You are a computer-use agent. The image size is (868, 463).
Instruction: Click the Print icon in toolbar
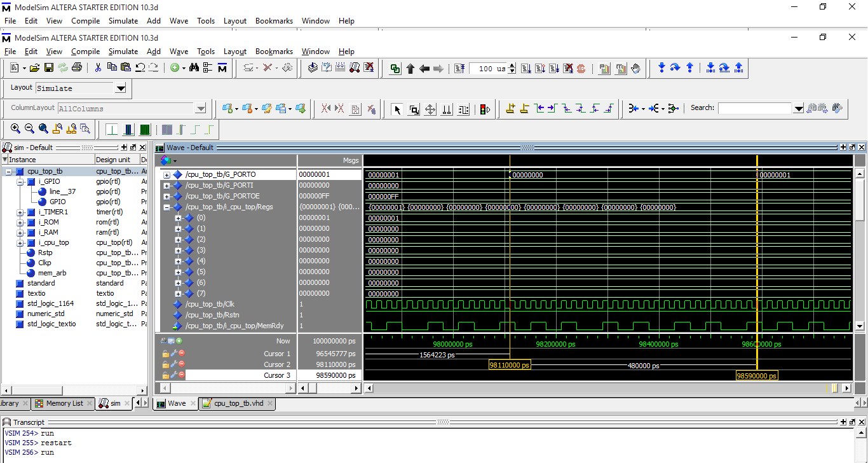(77, 68)
